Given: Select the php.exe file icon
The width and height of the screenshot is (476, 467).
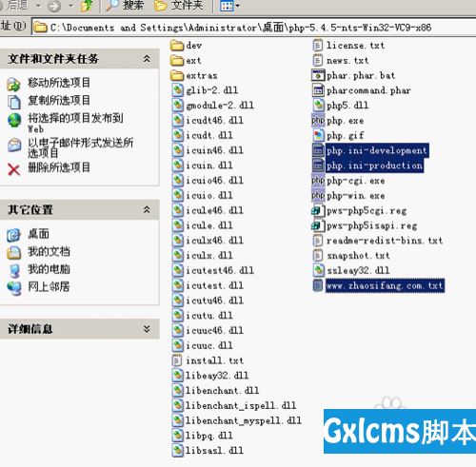Looking at the screenshot, I should pyautogui.click(x=318, y=121).
